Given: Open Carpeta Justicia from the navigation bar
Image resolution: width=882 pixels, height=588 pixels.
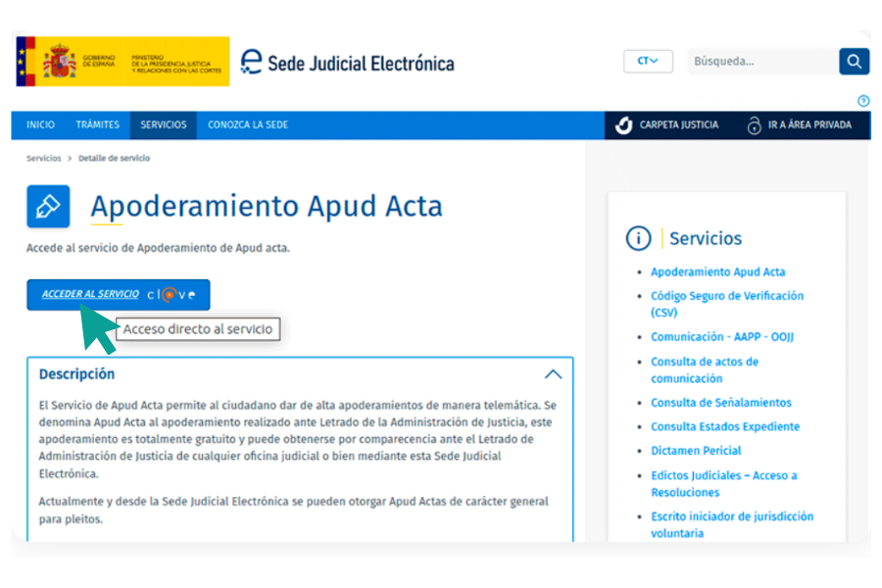Looking at the screenshot, I should click(666, 125).
